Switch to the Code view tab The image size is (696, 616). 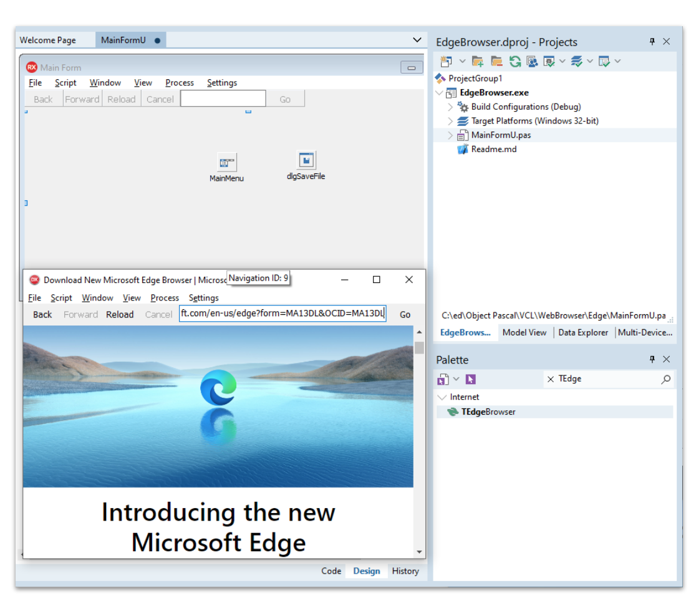(331, 571)
